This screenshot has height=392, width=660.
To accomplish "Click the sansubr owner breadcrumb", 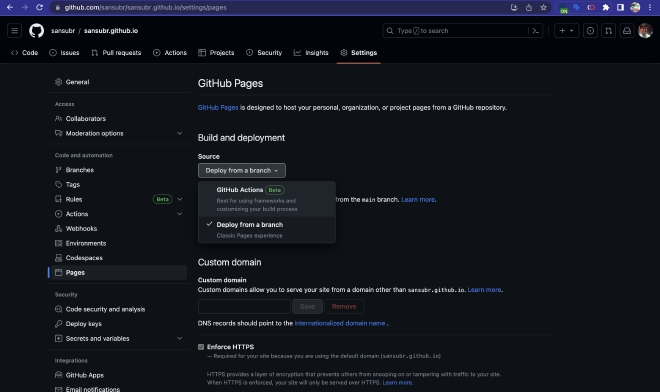I will click(x=63, y=31).
